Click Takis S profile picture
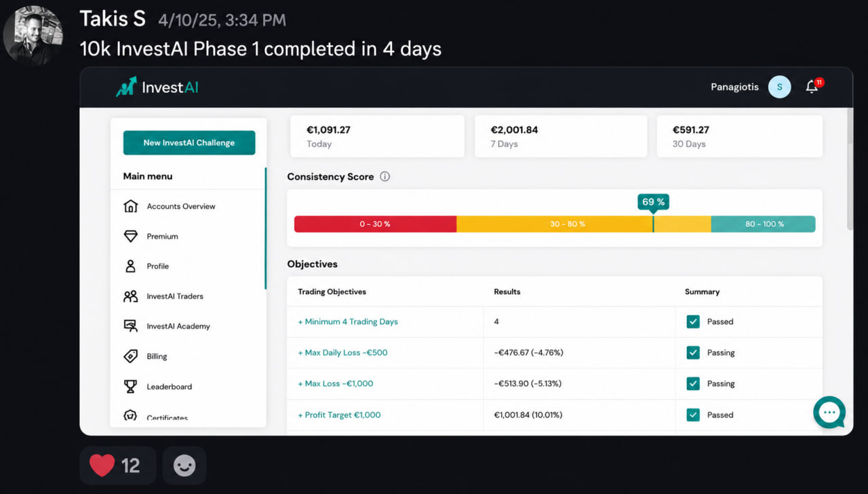The height and width of the screenshot is (494, 868). [33, 35]
